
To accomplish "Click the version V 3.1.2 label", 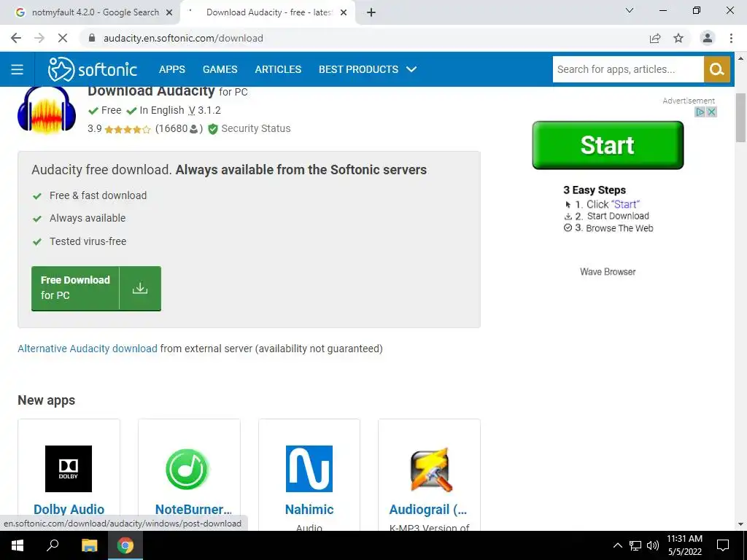I will [x=204, y=111].
